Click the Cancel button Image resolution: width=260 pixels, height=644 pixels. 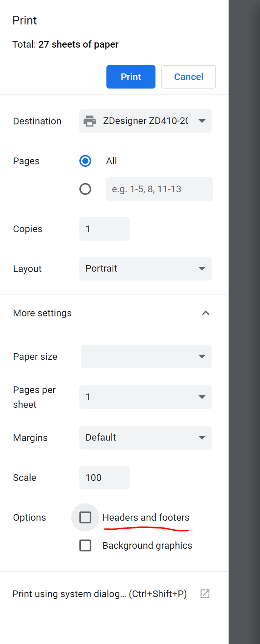pyautogui.click(x=189, y=77)
